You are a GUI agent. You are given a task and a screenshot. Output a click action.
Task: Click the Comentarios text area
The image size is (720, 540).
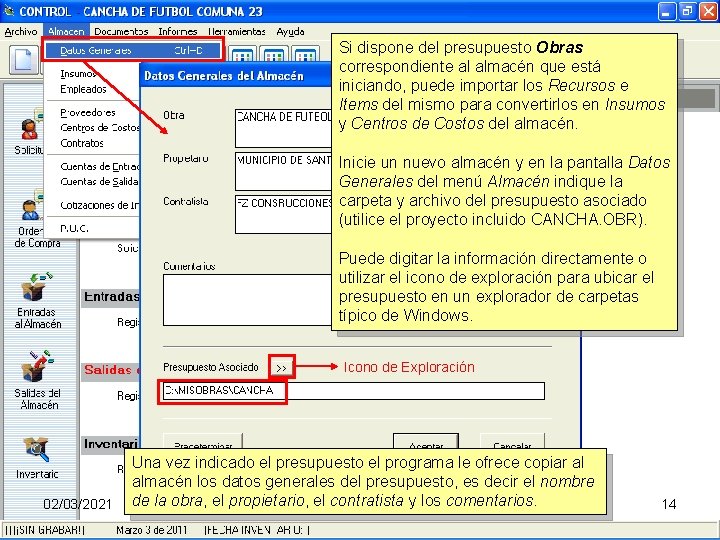(247, 300)
